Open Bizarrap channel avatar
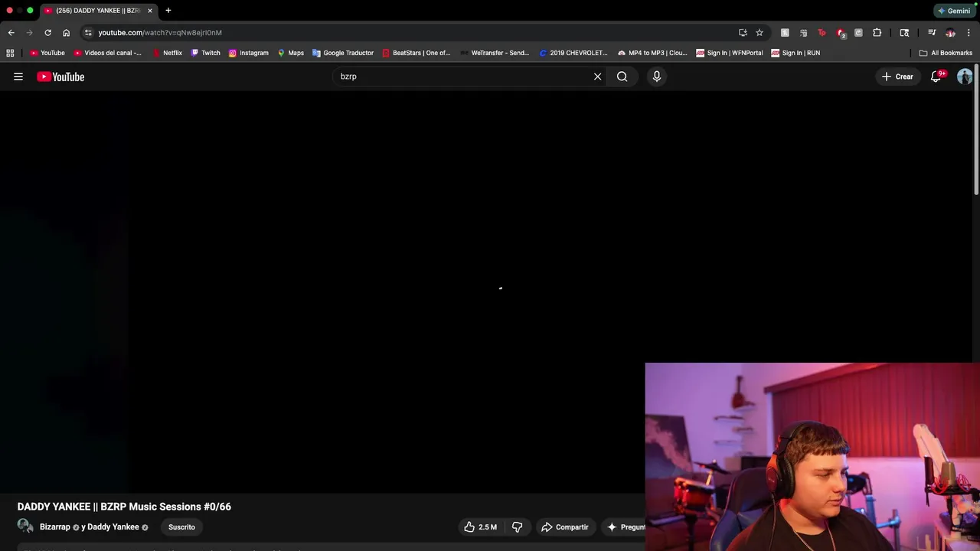Viewport: 980px width, 551px height. point(25,527)
